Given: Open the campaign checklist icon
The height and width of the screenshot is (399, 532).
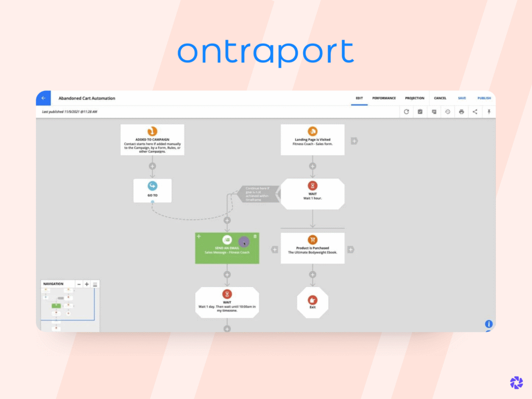Looking at the screenshot, I should (x=420, y=112).
